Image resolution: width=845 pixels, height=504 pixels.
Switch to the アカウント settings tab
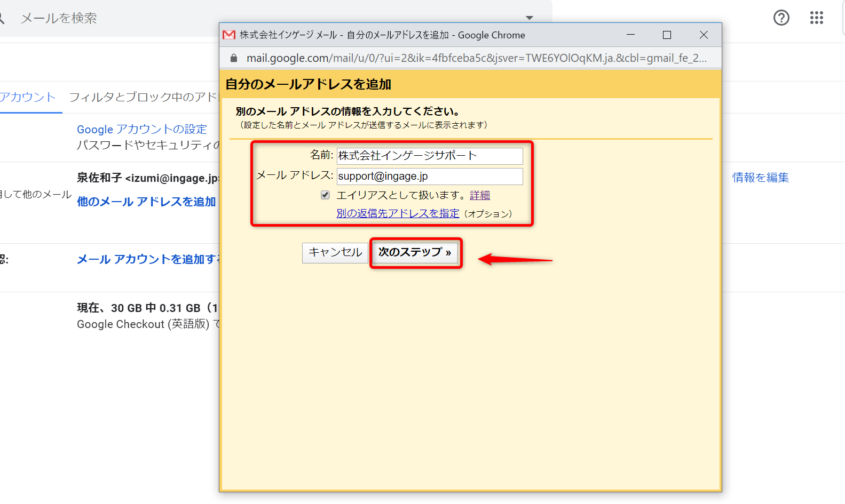click(28, 97)
